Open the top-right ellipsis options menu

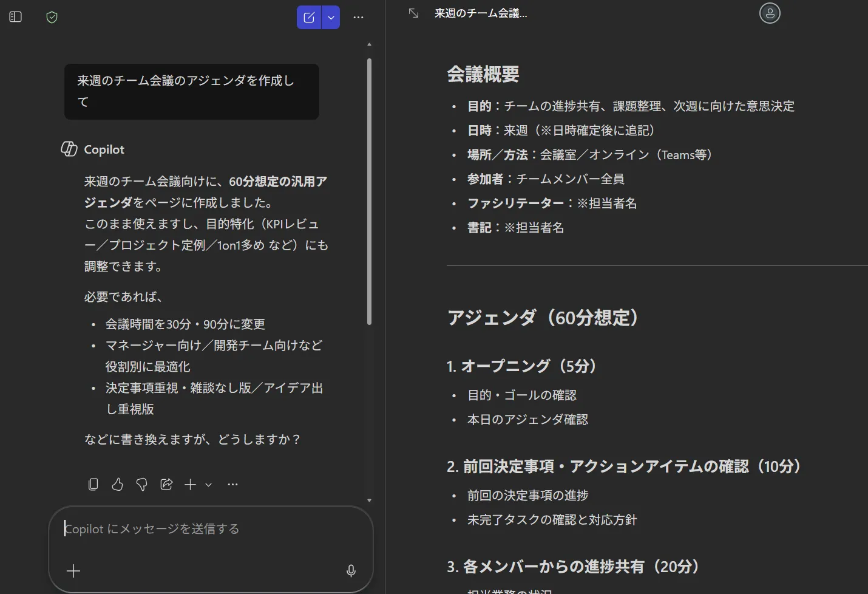click(x=358, y=17)
